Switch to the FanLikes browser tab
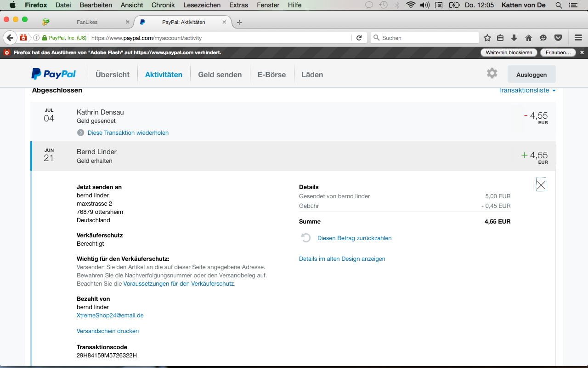The height and width of the screenshot is (368, 588). coord(87,22)
